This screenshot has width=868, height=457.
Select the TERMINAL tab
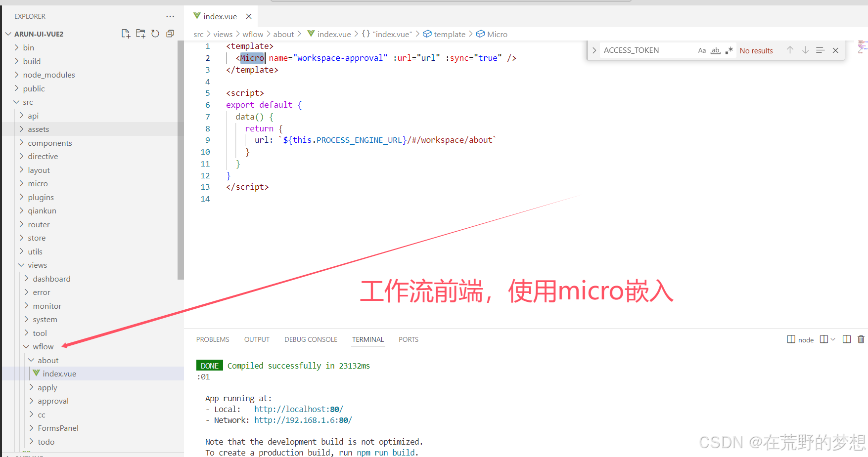click(368, 339)
